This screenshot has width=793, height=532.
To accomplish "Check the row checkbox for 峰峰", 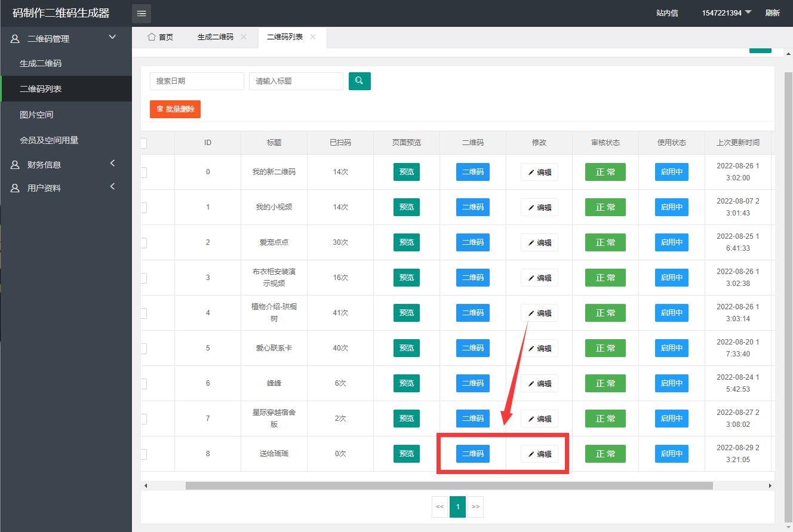I will pos(143,383).
